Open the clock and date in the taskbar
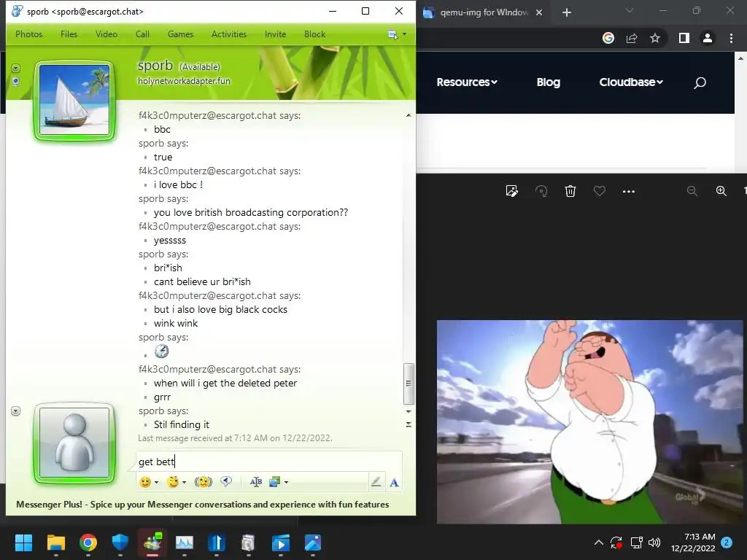The width and height of the screenshot is (747, 560). [x=693, y=542]
